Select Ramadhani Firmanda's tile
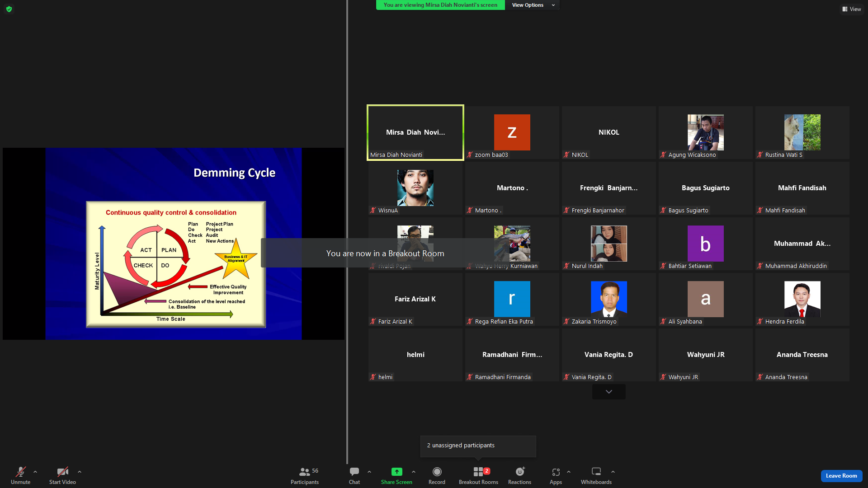Image resolution: width=868 pixels, height=488 pixels. (x=512, y=355)
